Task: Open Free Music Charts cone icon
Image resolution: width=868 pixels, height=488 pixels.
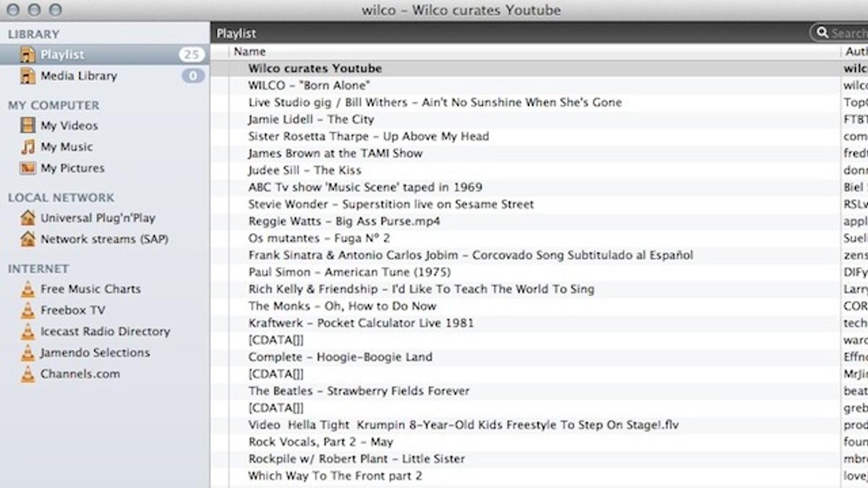Action: pos(28,289)
